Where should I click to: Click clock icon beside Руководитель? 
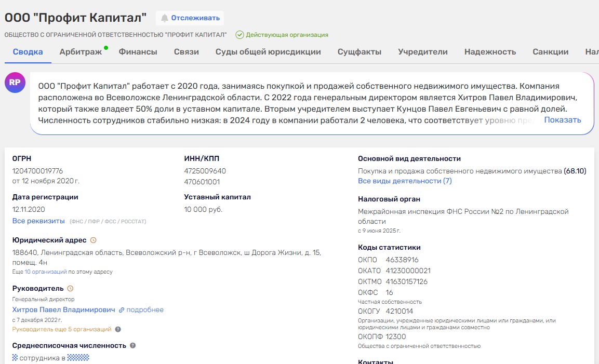point(70,288)
